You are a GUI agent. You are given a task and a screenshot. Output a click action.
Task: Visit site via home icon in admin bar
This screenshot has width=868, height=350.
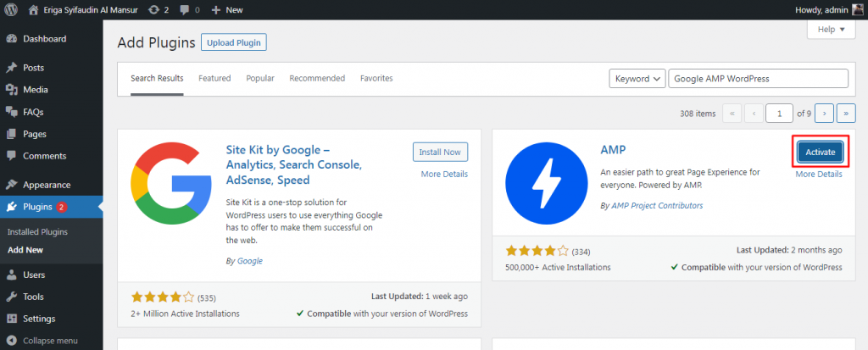point(34,9)
